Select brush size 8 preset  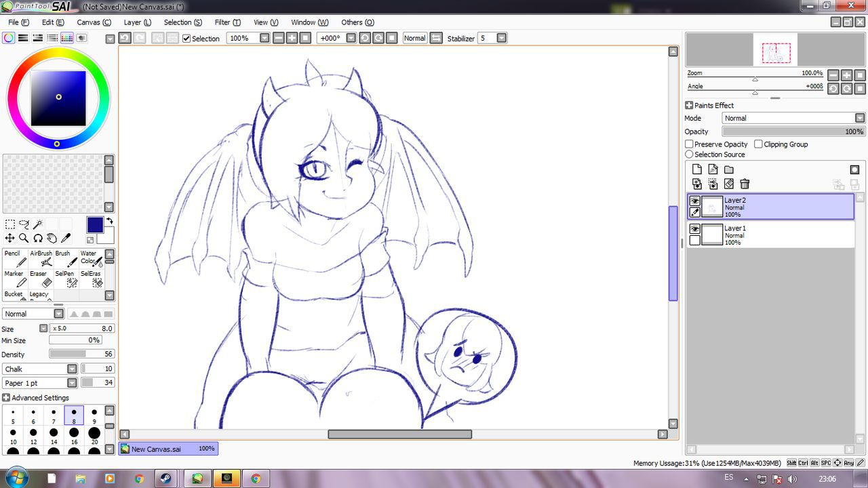(74, 415)
